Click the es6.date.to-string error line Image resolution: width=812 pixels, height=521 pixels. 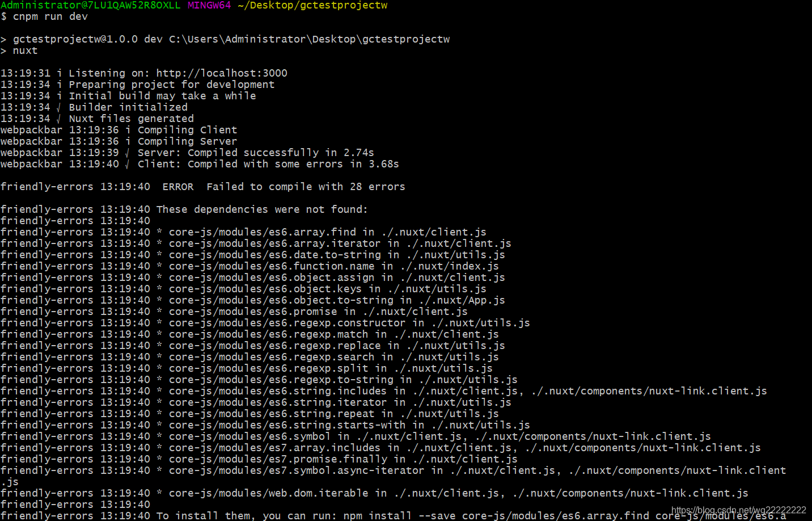coord(253,255)
